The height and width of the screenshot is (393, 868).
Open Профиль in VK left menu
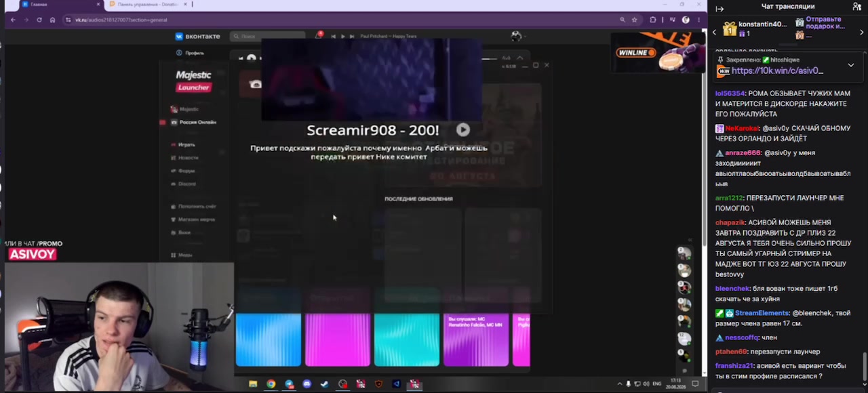click(190, 53)
